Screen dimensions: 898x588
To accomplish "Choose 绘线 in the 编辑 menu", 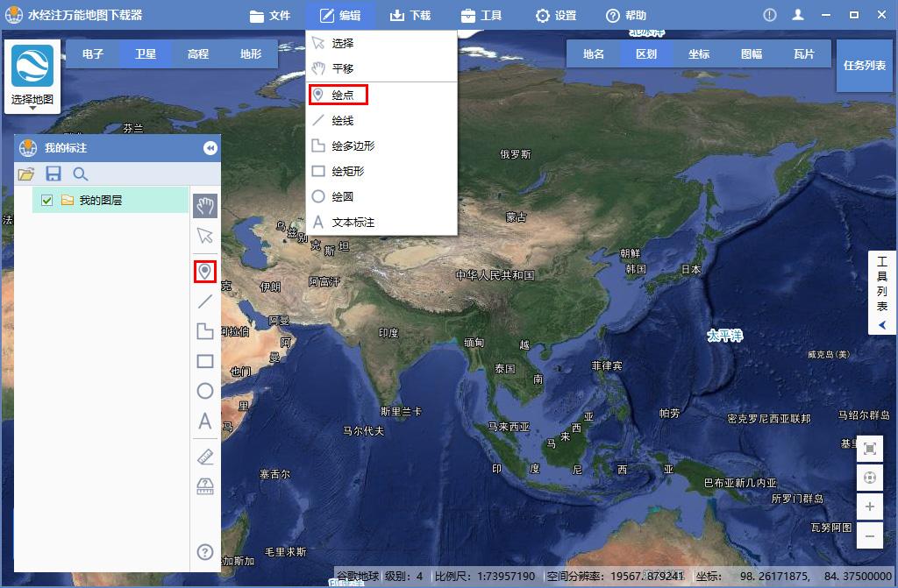I will (381, 121).
